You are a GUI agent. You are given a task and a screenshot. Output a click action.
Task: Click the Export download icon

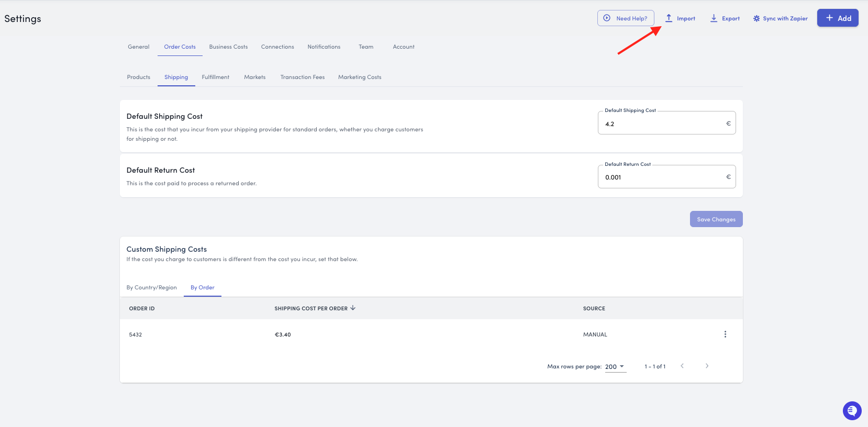(x=714, y=18)
